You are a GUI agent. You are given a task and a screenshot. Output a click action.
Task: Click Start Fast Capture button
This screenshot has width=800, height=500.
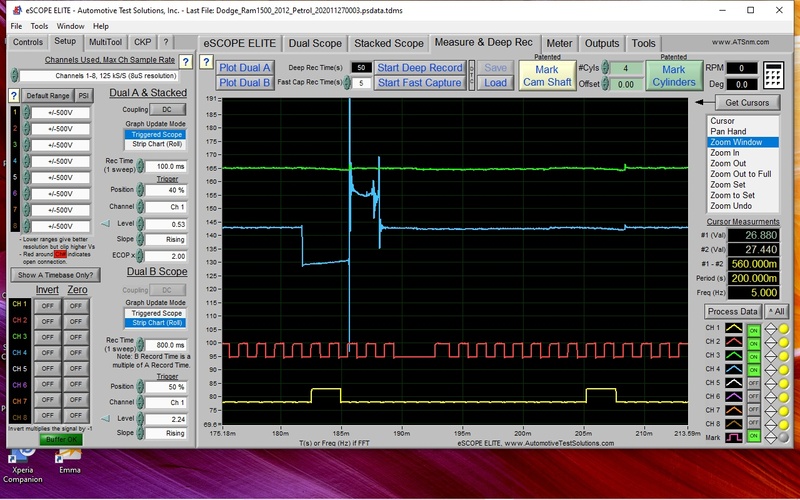[419, 83]
